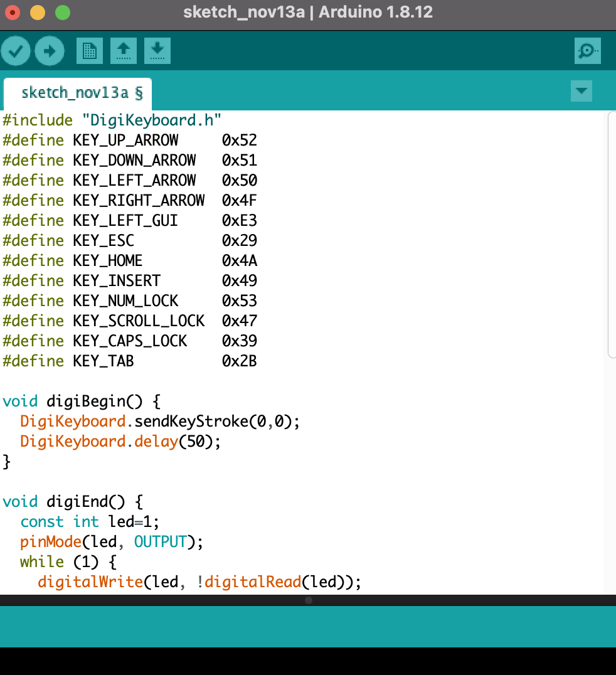Click the const int led=1 line
The height and width of the screenshot is (675, 616).
pyautogui.click(x=90, y=522)
